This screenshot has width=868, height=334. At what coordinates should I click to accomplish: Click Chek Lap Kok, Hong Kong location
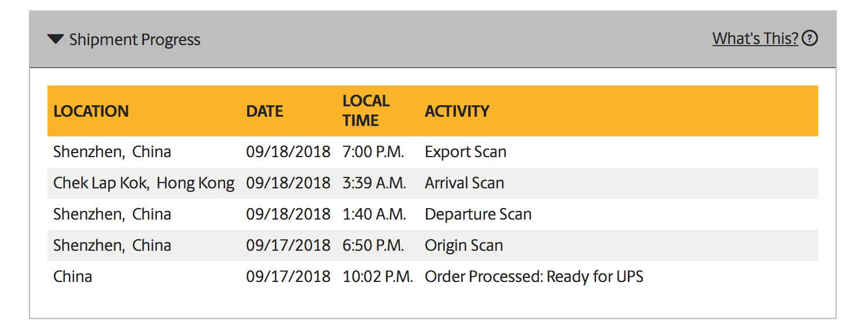coord(144,183)
